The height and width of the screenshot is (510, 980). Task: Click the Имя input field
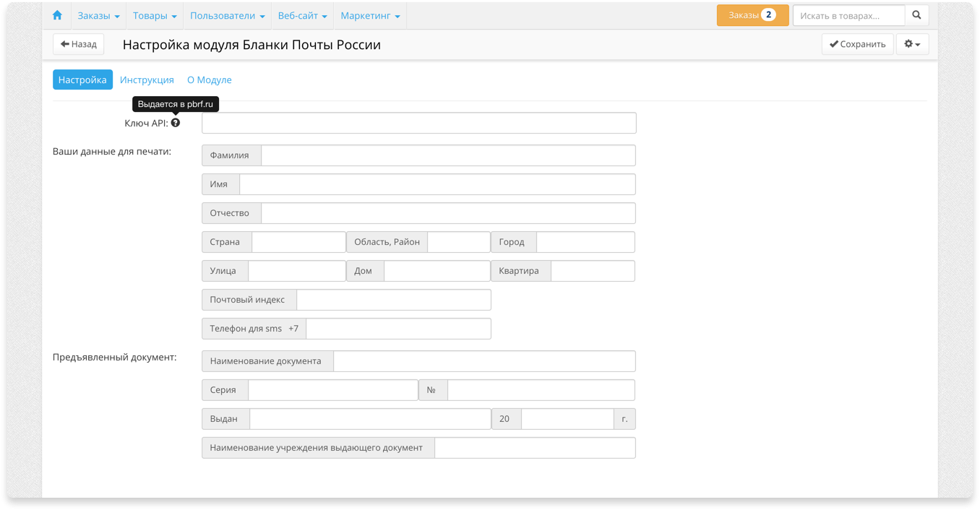437,184
